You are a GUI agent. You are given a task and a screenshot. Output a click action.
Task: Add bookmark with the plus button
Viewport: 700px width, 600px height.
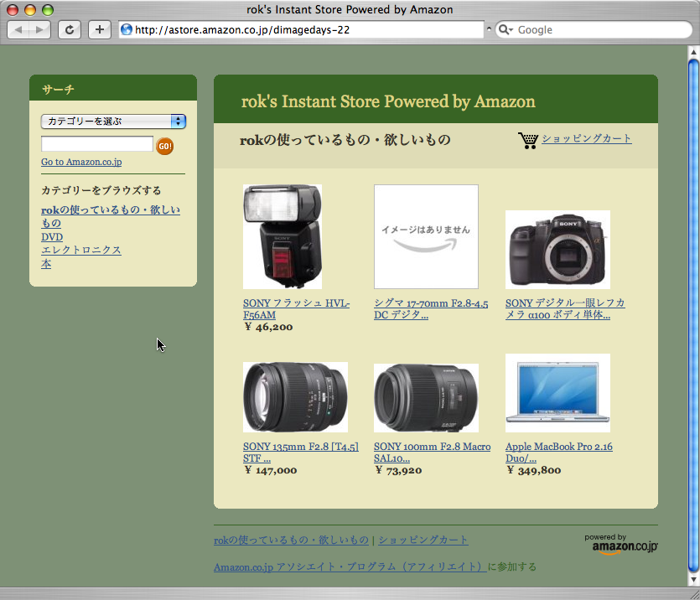click(100, 30)
